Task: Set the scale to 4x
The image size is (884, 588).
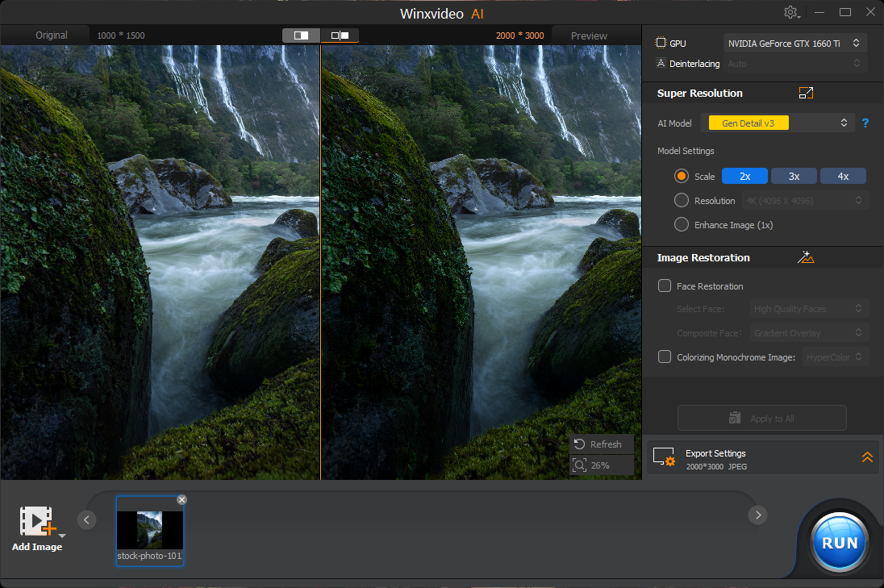Action: pyautogui.click(x=843, y=176)
